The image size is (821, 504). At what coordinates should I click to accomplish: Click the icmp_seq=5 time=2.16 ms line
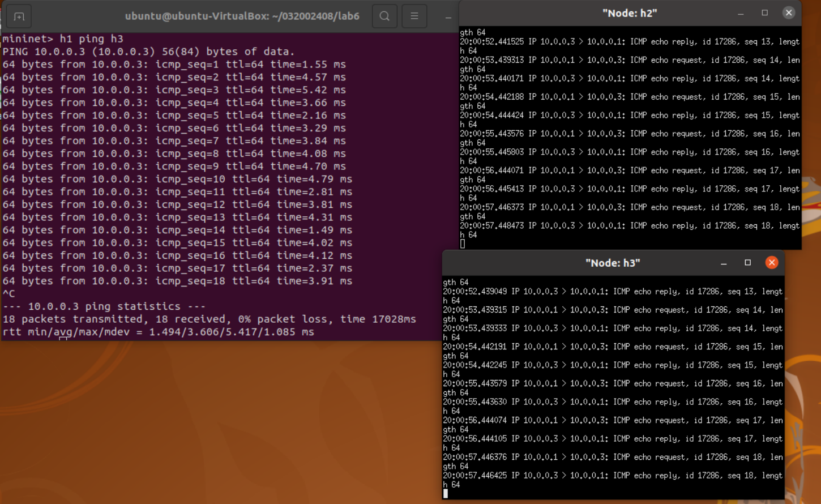174,116
